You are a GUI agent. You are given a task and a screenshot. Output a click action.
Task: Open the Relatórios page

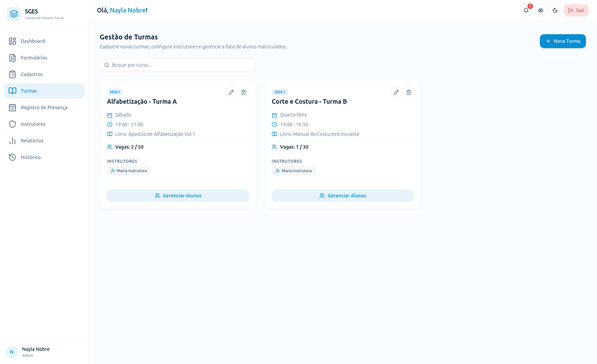44,141
